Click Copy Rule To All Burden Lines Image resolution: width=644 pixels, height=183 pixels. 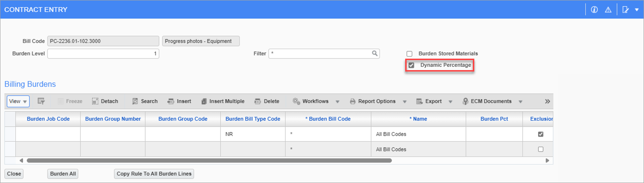(x=155, y=174)
